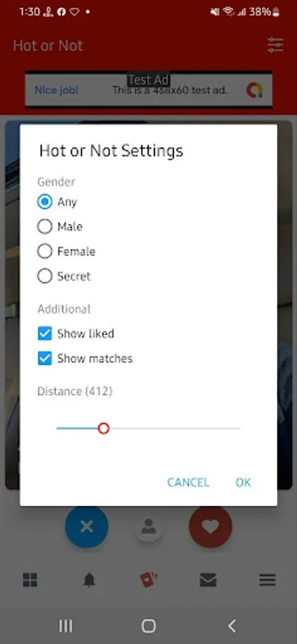Screen dimensions: 297x644
Task: Tap the blue X dislike button
Action: click(87, 527)
